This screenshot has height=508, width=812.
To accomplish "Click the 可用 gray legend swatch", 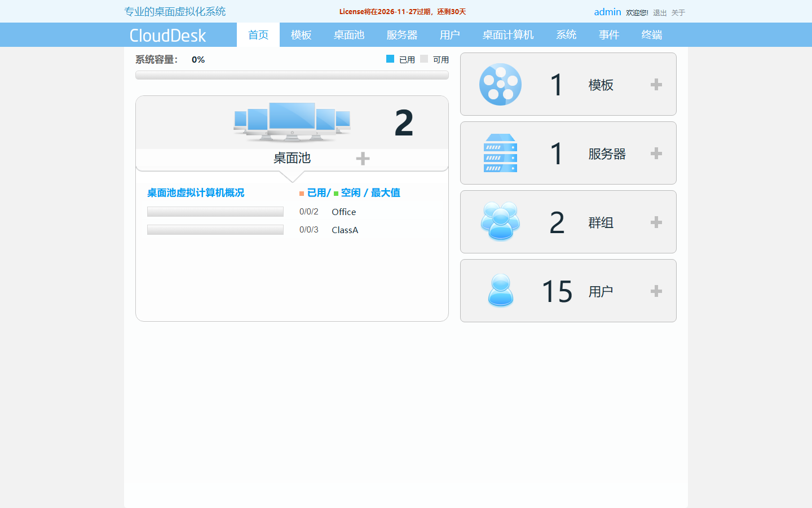I will coord(424,59).
